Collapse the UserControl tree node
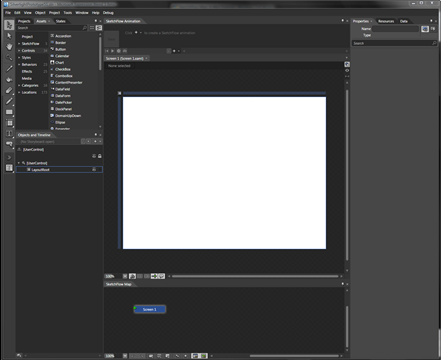441x360 pixels. (x=19, y=163)
